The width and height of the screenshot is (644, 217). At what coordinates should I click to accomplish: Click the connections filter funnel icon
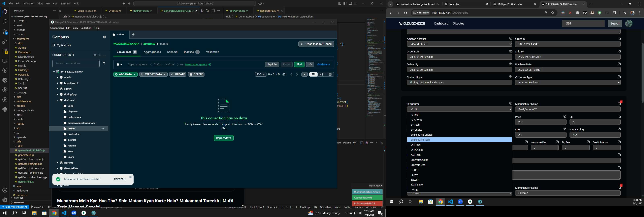click(104, 63)
